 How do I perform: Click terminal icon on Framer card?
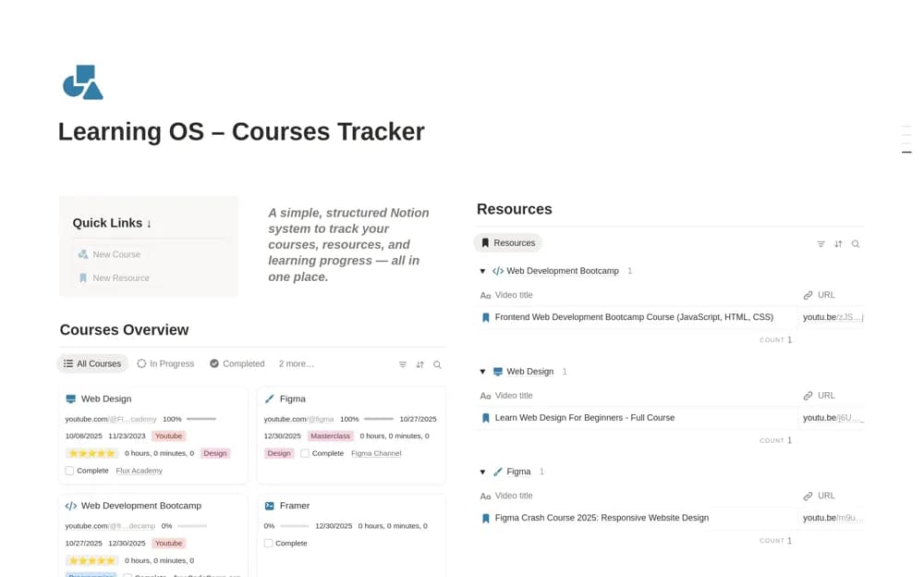pyautogui.click(x=269, y=506)
